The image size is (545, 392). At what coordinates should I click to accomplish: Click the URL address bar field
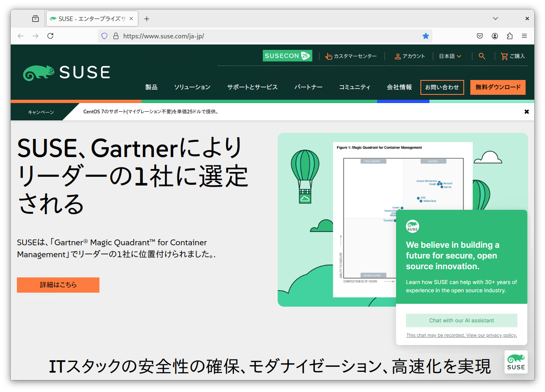264,36
